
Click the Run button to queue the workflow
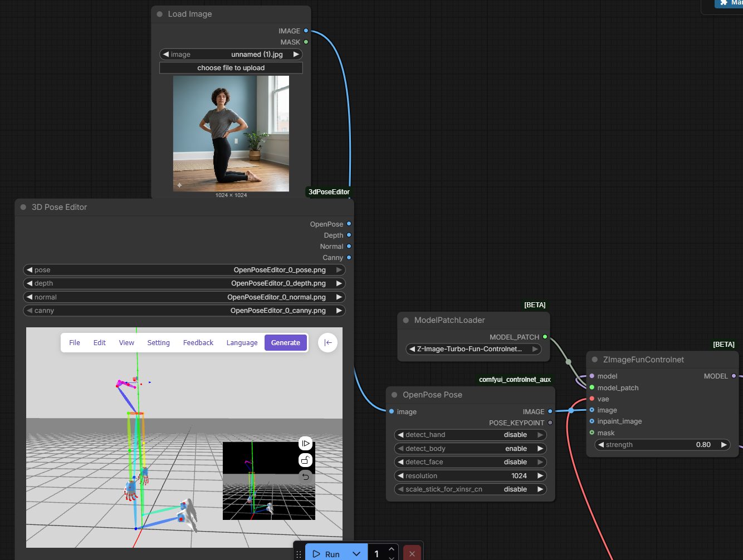(x=326, y=554)
